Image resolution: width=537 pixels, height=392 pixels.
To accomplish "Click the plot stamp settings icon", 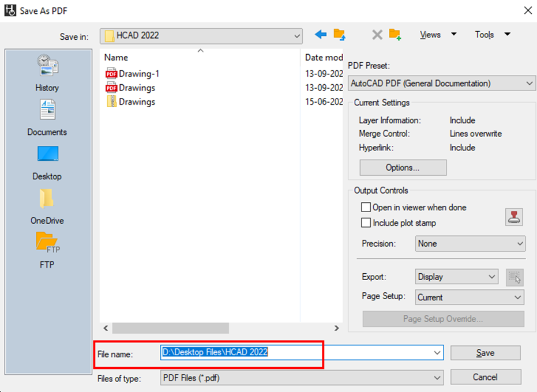I will point(514,217).
